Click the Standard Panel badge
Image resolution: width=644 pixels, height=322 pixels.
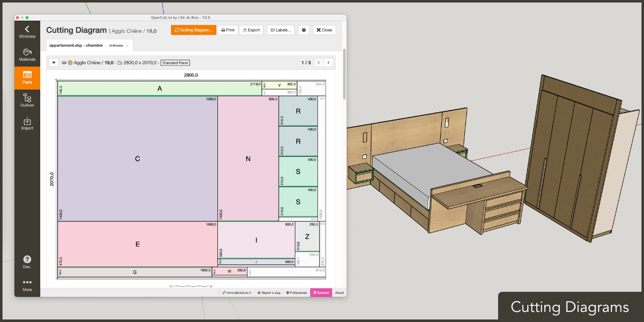175,63
